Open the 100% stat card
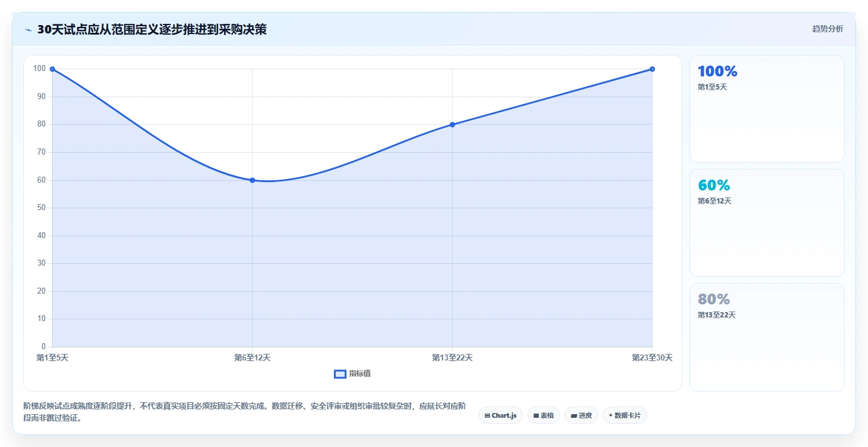The image size is (868, 447). (x=767, y=109)
